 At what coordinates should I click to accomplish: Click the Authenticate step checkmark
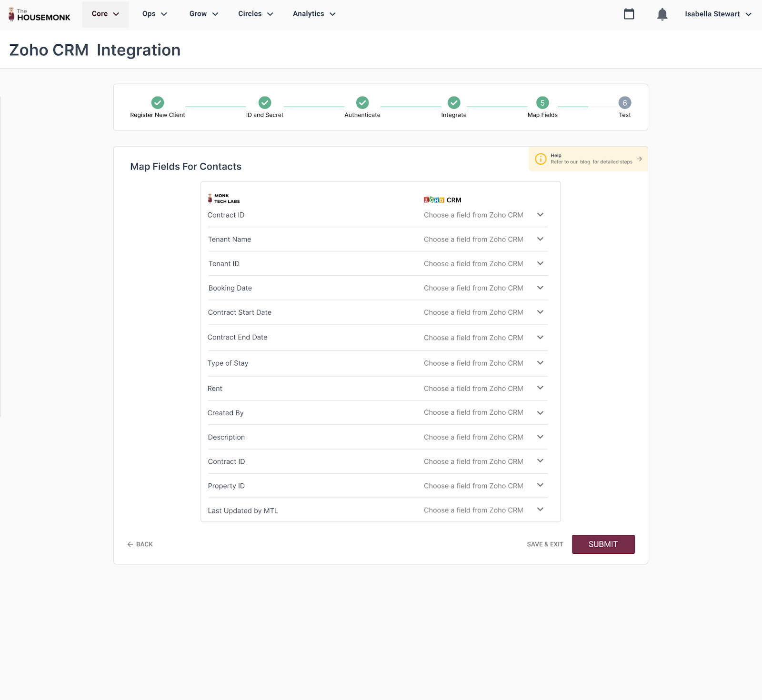[362, 102]
